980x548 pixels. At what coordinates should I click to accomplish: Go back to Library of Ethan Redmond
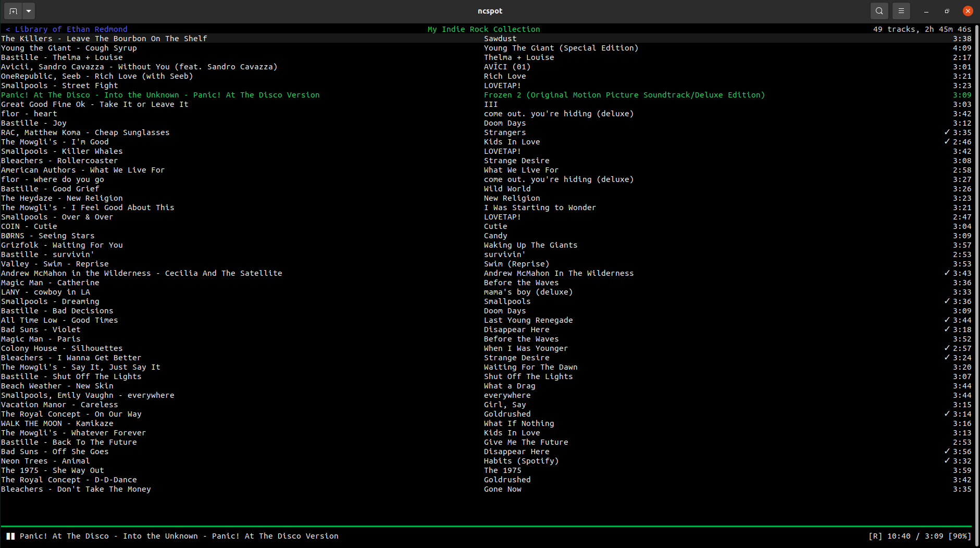click(66, 29)
